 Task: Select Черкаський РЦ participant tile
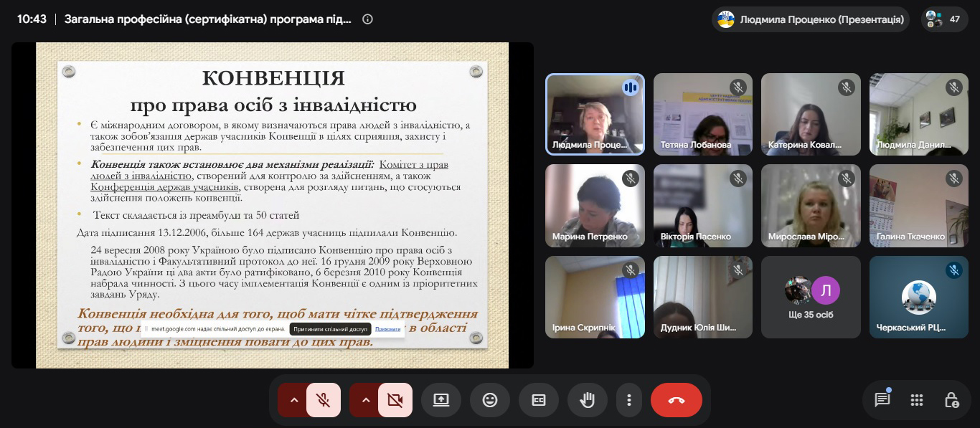click(x=919, y=298)
